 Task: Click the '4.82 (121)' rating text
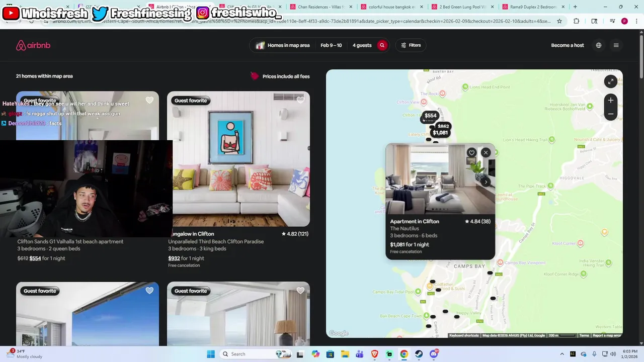tap(295, 234)
